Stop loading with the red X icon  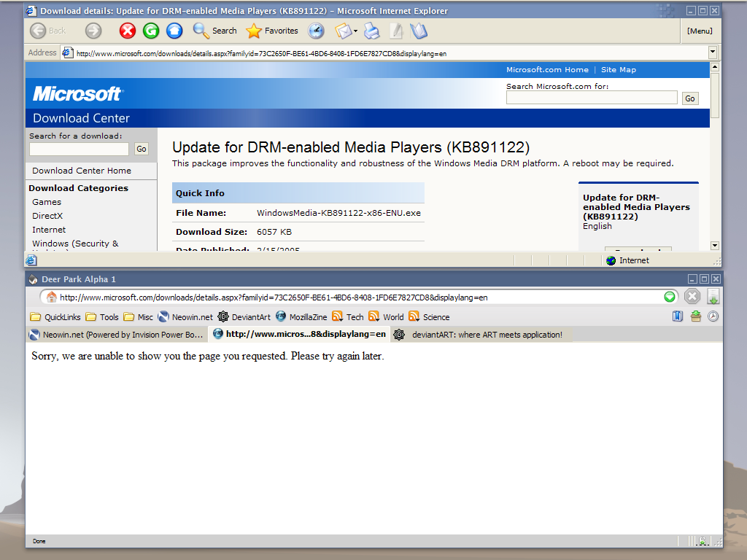127,31
